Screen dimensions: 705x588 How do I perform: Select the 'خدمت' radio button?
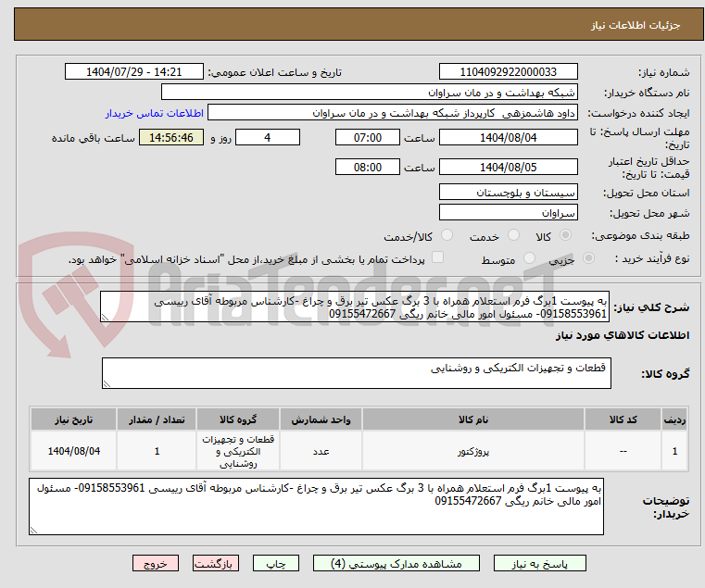coord(513,235)
